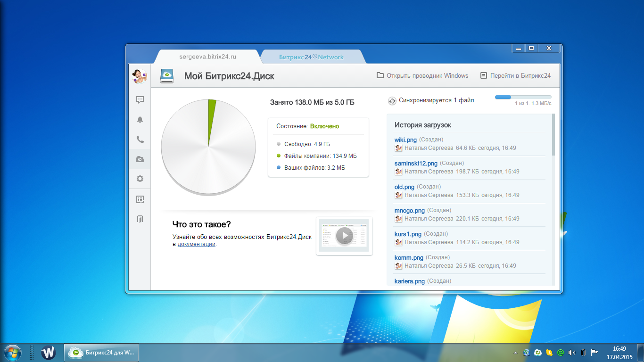Screen dimensions: 644x362
Task: Click the door-shaped icon at sidebar bottom
Action: point(140,219)
